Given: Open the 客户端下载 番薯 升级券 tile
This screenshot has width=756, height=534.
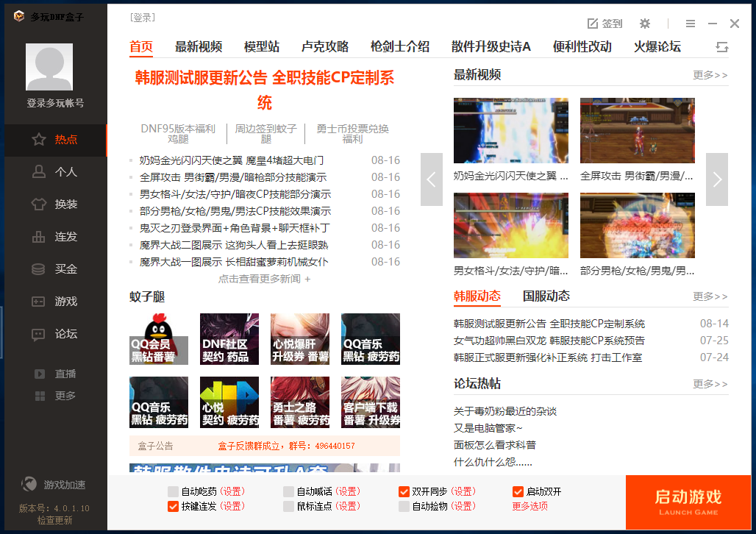Looking at the screenshot, I should coord(371,402).
